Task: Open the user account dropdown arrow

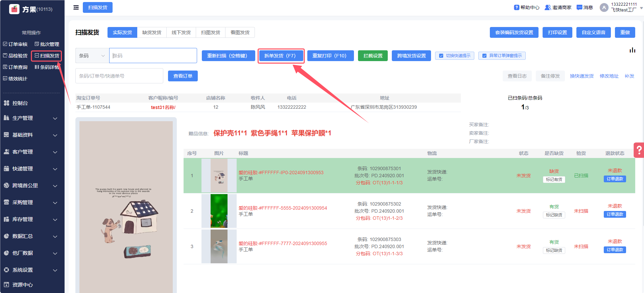Action: (x=641, y=8)
